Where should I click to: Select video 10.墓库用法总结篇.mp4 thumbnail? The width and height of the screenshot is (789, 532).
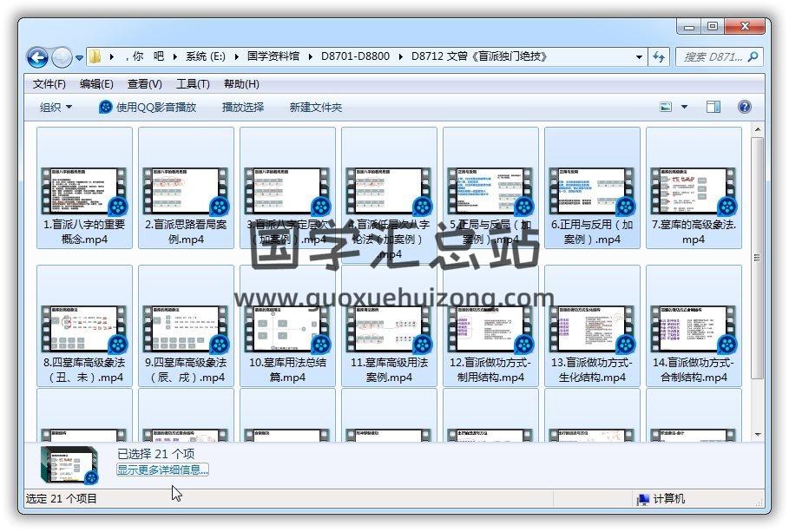(287, 329)
